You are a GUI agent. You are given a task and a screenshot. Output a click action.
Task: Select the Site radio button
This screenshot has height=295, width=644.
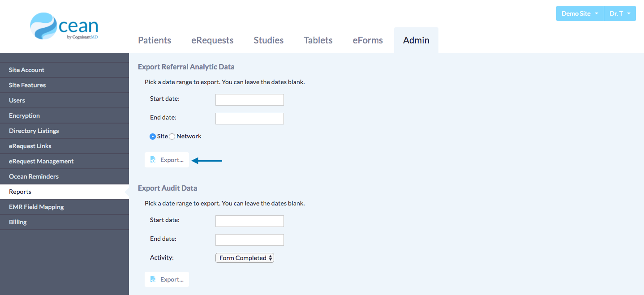153,137
